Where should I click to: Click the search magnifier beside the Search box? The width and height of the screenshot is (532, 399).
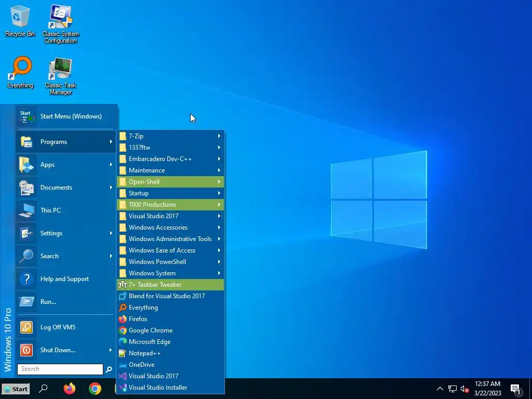point(109,369)
